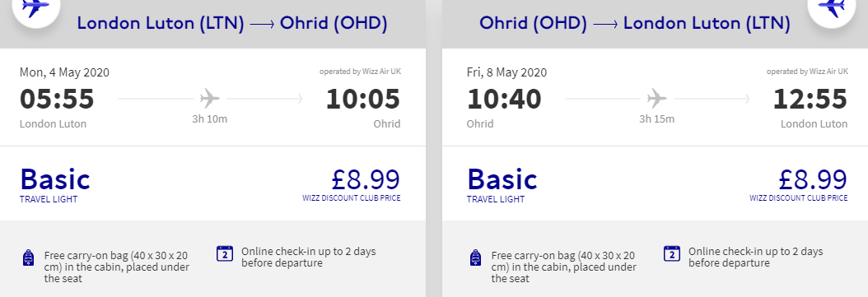Click the 10:40 departure time from Ohrid

coord(504,99)
